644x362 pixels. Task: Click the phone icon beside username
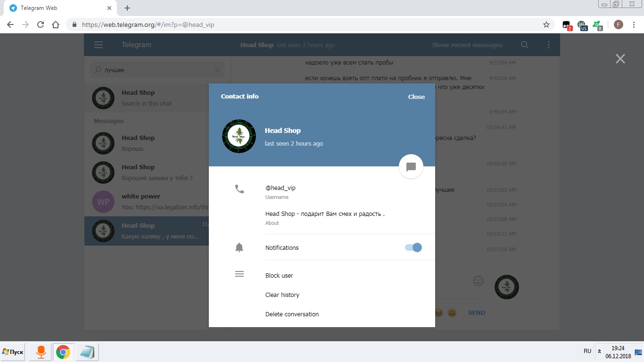(x=239, y=189)
